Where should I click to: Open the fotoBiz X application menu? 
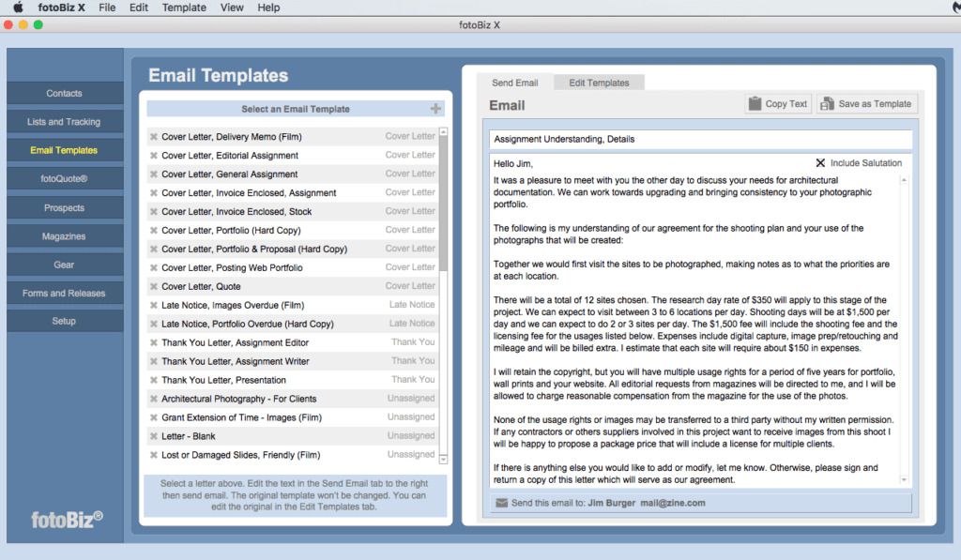click(61, 8)
